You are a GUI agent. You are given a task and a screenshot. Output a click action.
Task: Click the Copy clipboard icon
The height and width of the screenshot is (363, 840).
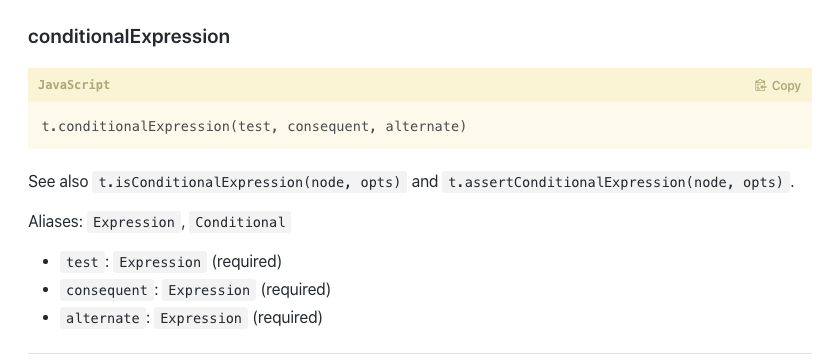coord(760,86)
